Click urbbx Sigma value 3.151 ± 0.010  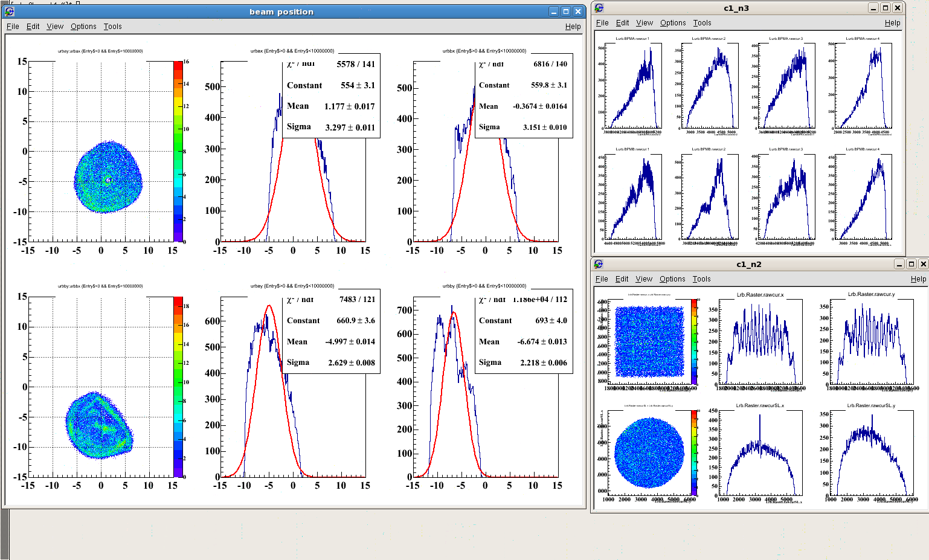click(545, 127)
